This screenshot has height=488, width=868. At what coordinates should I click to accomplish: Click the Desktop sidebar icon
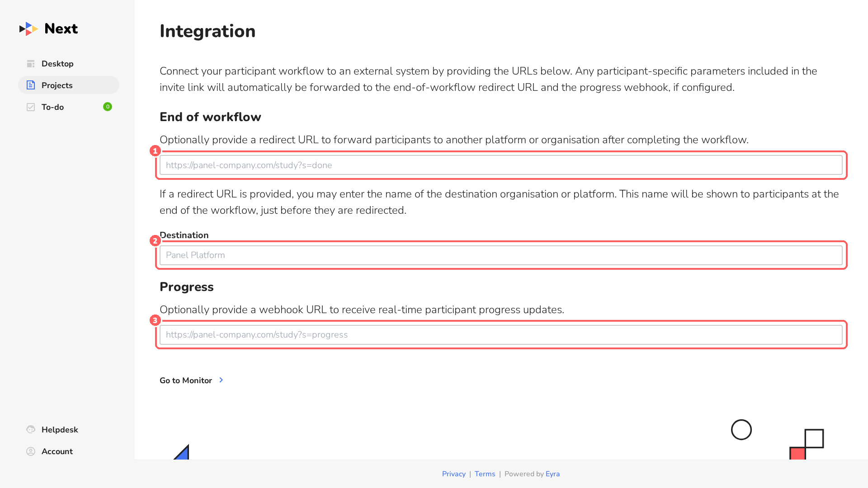[x=31, y=64]
